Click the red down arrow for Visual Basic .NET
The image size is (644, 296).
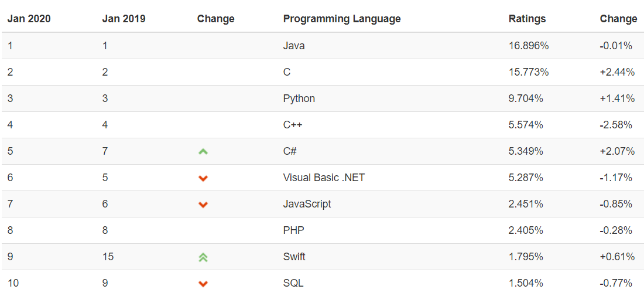(203, 178)
